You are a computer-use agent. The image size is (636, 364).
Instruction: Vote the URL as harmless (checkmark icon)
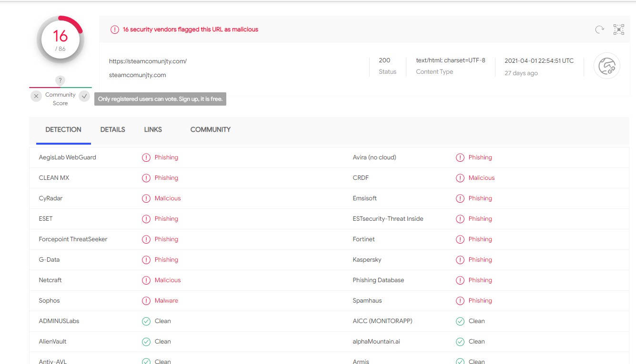pyautogui.click(x=84, y=96)
